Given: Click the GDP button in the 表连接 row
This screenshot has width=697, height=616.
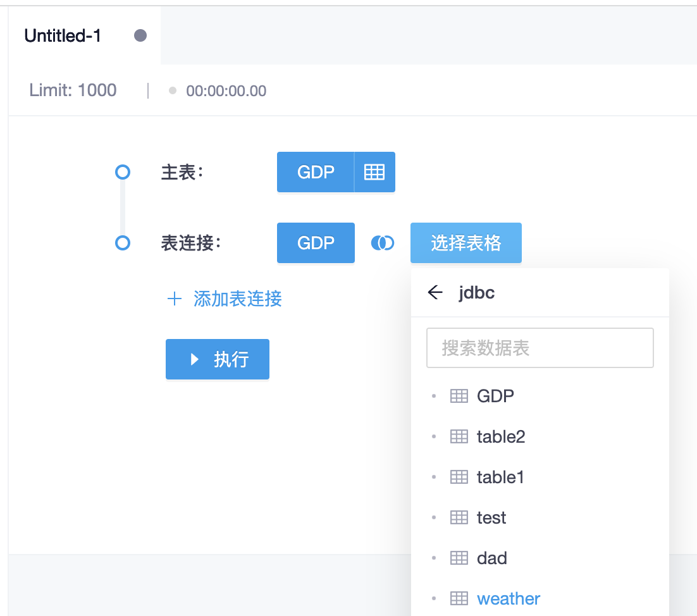Looking at the screenshot, I should [x=315, y=243].
